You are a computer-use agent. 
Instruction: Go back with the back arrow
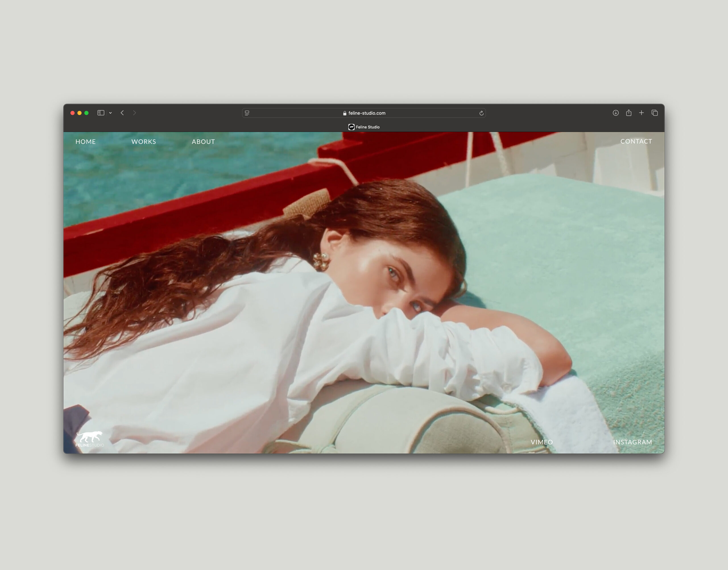click(x=122, y=113)
